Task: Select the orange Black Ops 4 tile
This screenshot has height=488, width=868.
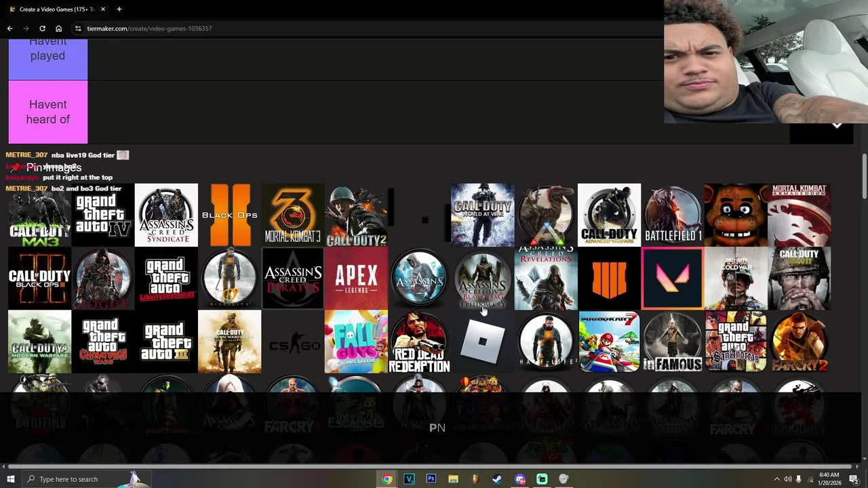Action: pos(609,279)
